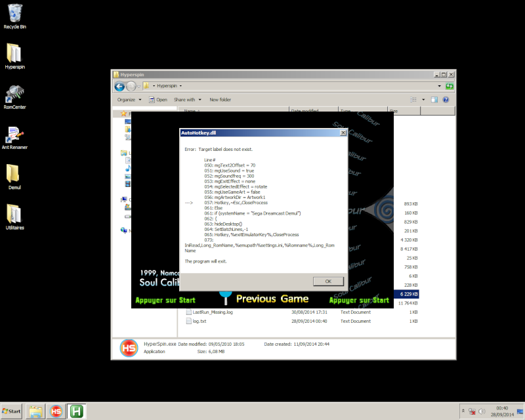Click the 11 764 KB size cell
Viewport: 525px width, 420px height.
click(x=408, y=303)
